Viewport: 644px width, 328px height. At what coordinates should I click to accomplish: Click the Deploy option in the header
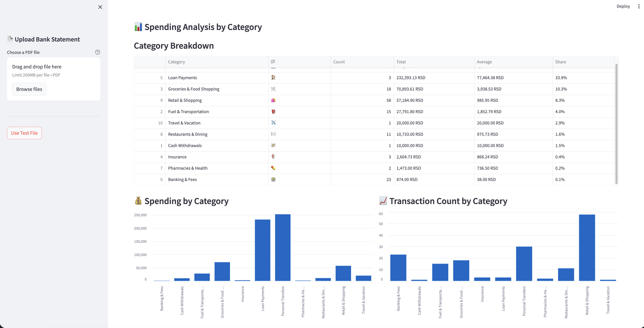click(623, 6)
